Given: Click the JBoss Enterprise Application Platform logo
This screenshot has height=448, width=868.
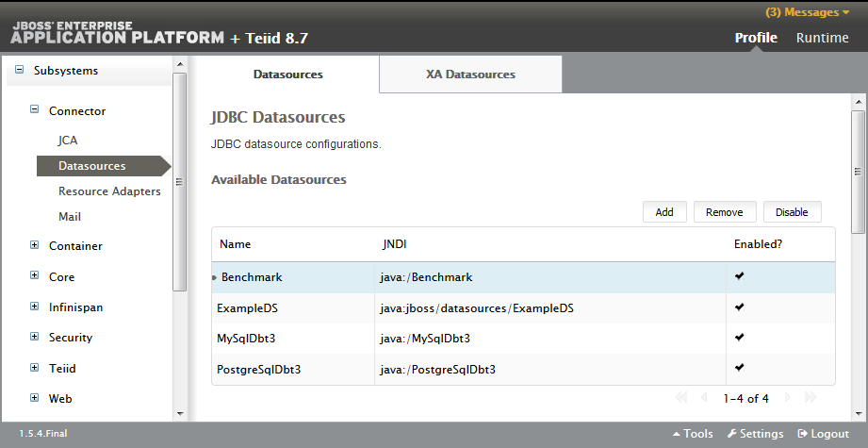Looking at the screenshot, I should (117, 33).
